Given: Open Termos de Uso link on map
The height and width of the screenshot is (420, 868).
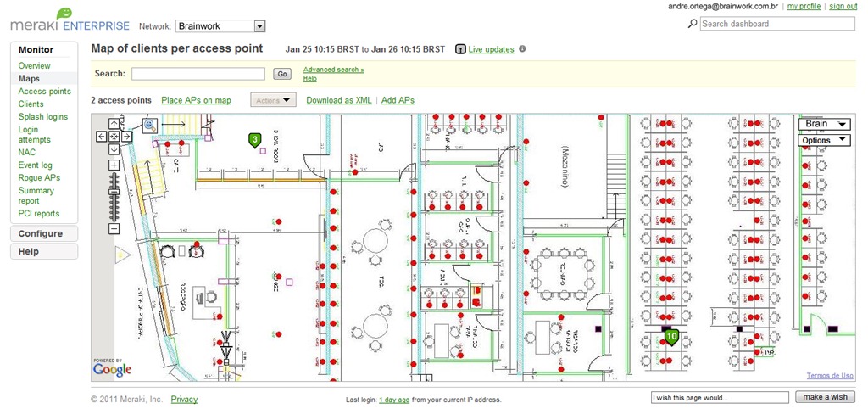Looking at the screenshot, I should pos(830,376).
